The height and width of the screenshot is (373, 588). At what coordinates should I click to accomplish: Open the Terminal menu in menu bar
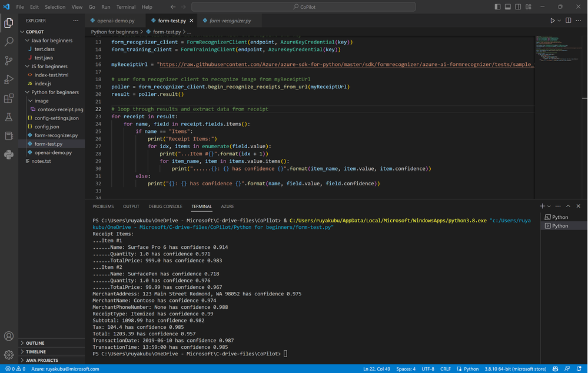pos(125,7)
